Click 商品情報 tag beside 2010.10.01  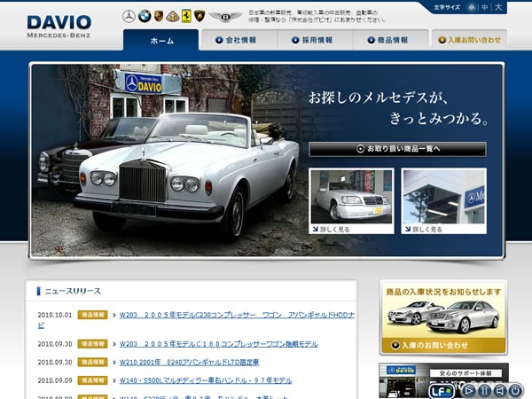pyautogui.click(x=92, y=315)
